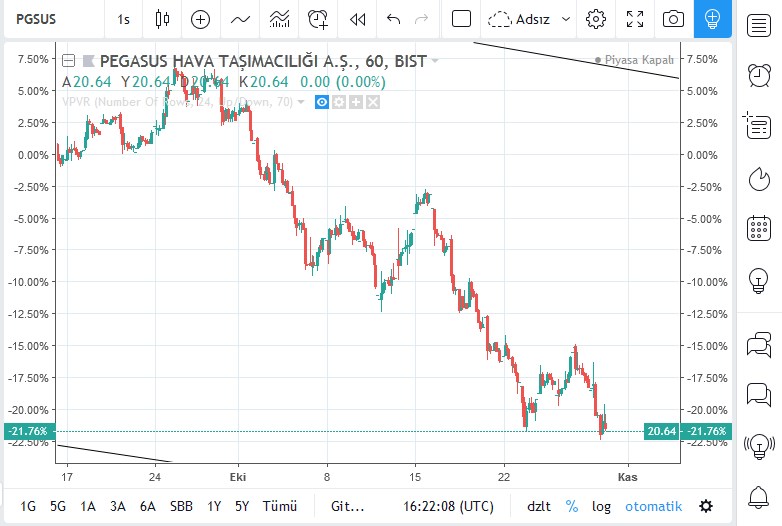
Task: Click the -21.76% right axis label
Action: 706,431
